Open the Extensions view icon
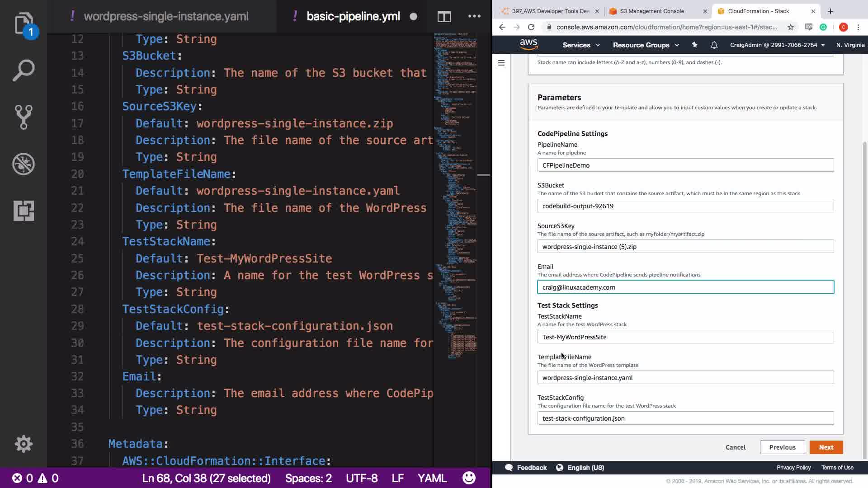The height and width of the screenshot is (488, 868). (24, 211)
